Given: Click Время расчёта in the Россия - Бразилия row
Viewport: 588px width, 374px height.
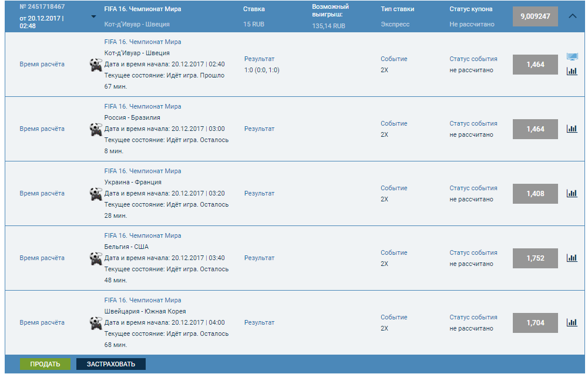Looking at the screenshot, I should coord(42,129).
